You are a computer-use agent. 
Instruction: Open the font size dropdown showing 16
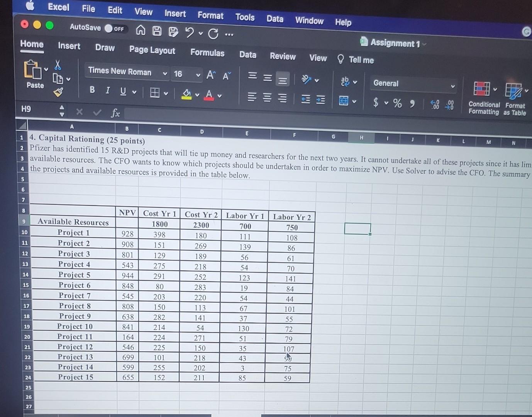coord(187,74)
